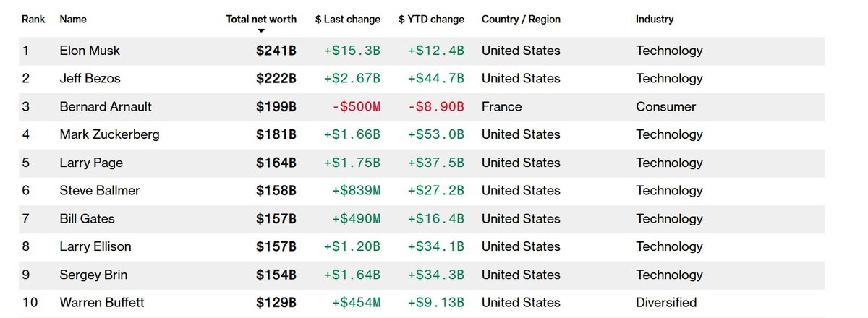This screenshot has width=868, height=318.
Task: Open Jeff Bezos's profile link
Action: point(89,79)
